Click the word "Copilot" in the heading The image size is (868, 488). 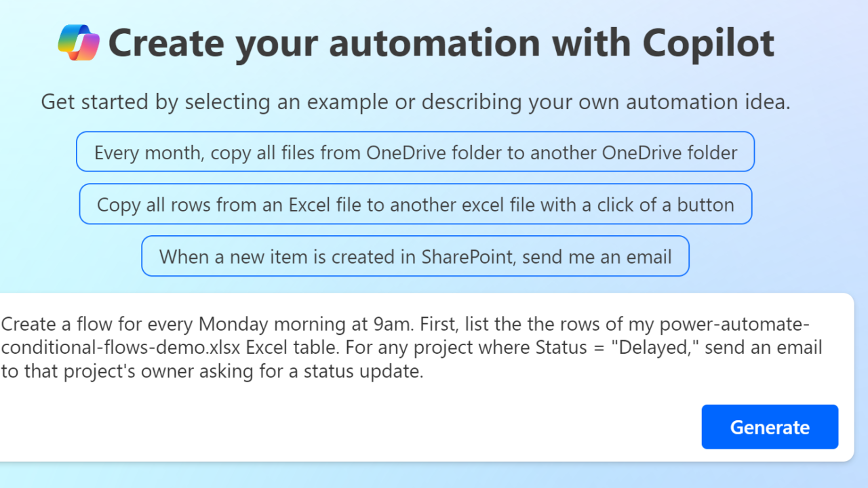(708, 42)
